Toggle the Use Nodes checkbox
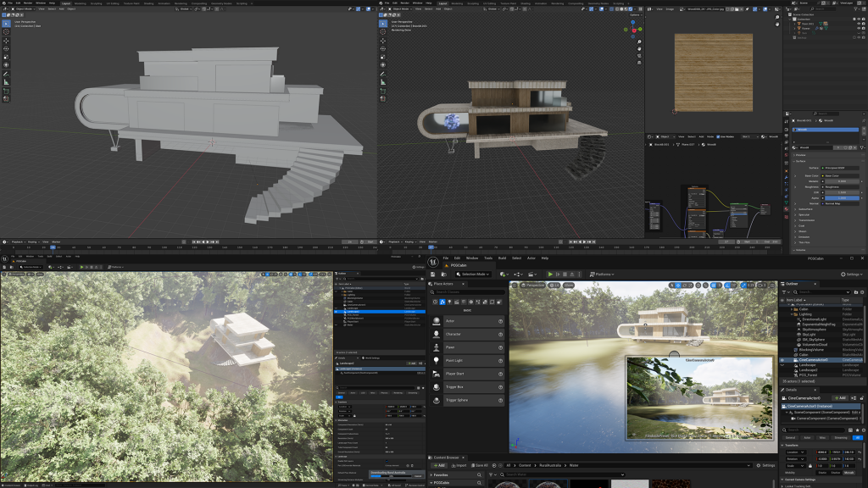The width and height of the screenshot is (868, 488). pos(720,136)
